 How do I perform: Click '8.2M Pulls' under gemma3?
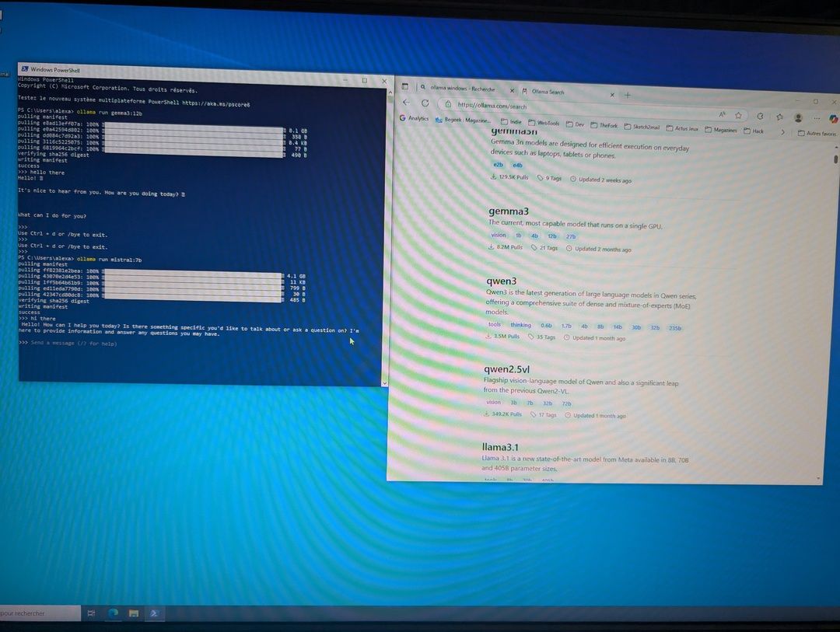point(506,247)
